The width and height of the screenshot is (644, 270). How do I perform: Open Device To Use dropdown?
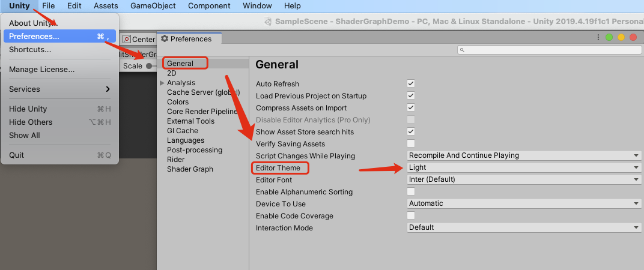pyautogui.click(x=524, y=203)
